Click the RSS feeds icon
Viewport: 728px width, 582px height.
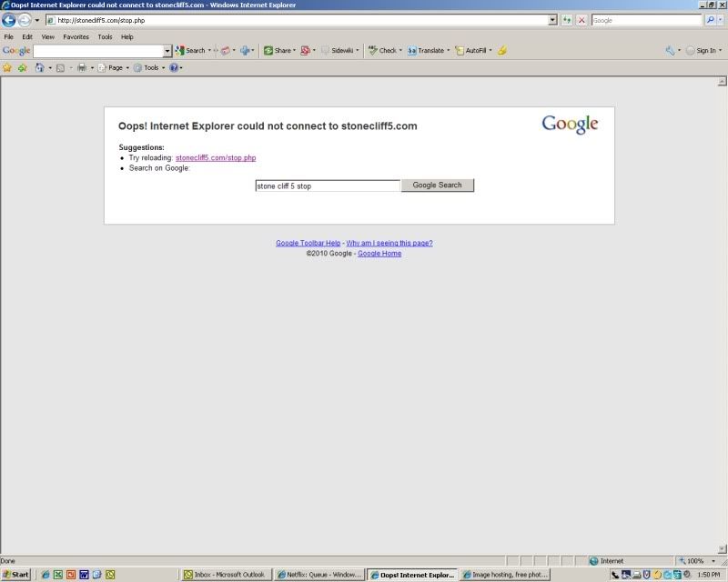pos(60,68)
